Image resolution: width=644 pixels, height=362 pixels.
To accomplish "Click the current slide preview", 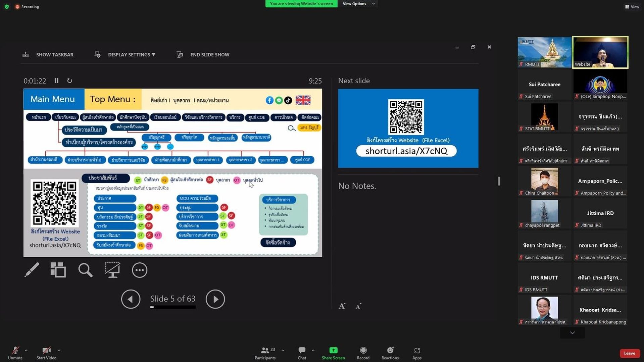I will 172,173.
